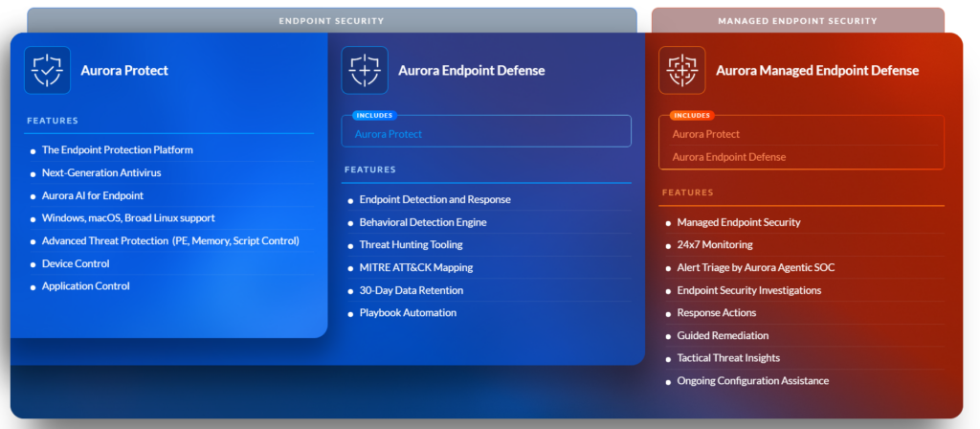Click the Aurora Protect card title
This screenshot has height=429, width=980.
point(124,70)
